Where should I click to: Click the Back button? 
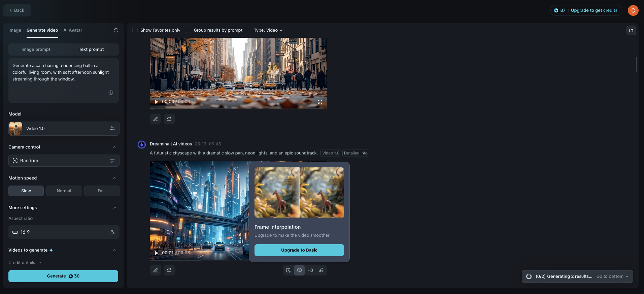coord(17,10)
